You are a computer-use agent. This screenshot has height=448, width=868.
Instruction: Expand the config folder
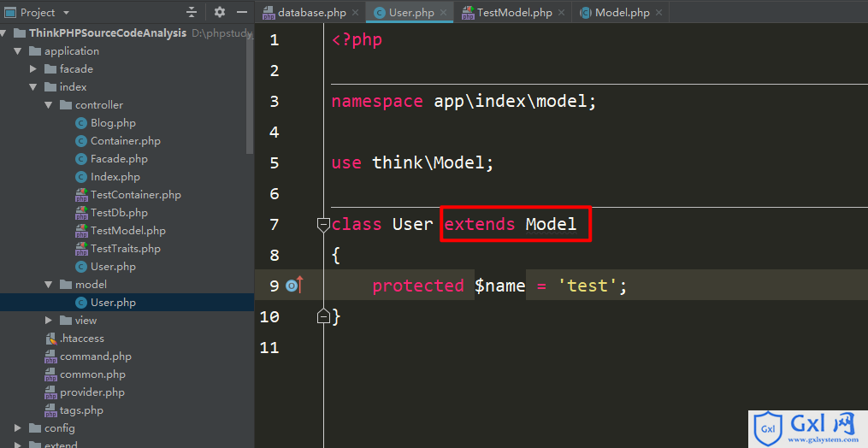click(x=18, y=428)
